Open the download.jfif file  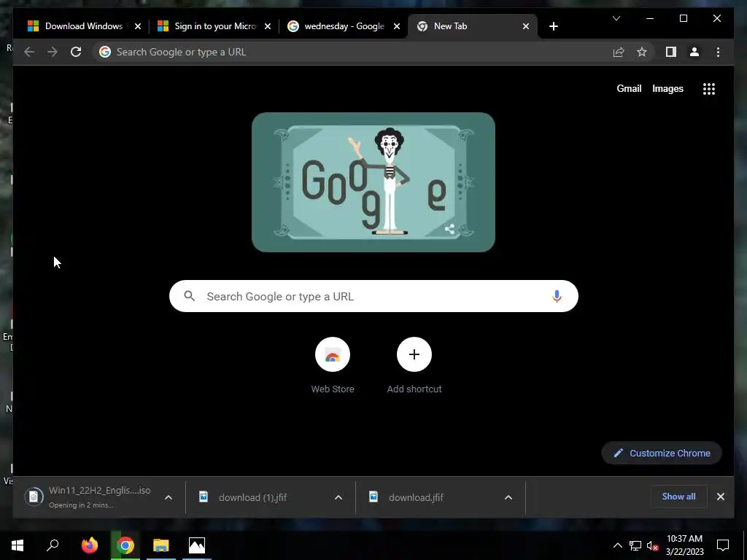coord(424,497)
